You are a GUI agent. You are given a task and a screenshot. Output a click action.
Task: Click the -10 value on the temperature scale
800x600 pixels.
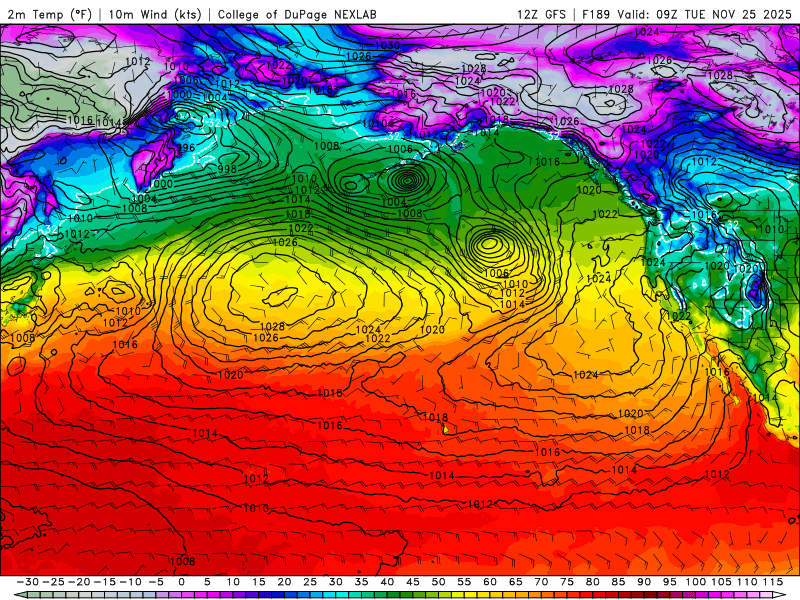point(131,582)
